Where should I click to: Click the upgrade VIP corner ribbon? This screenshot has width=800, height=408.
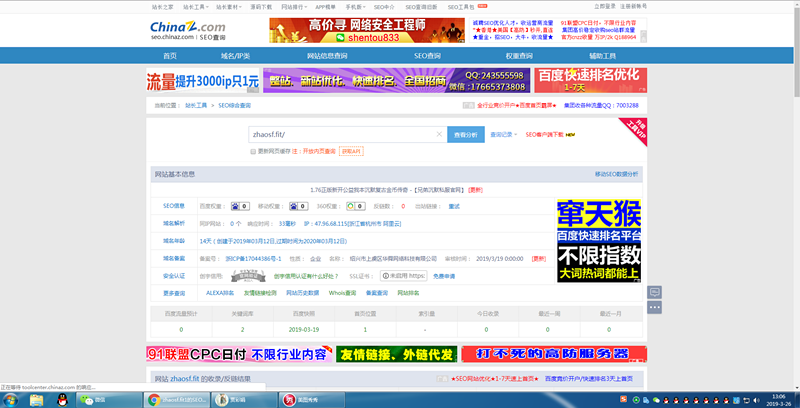pyautogui.click(x=635, y=130)
